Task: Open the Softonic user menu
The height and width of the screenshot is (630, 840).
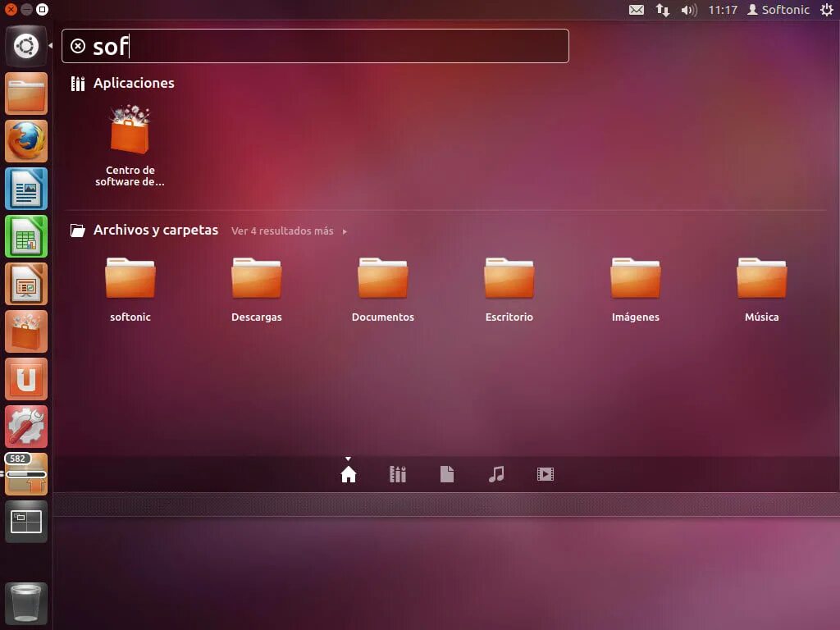Action: (778, 10)
